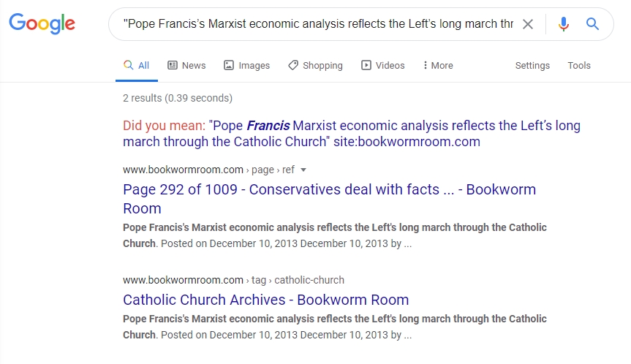Image resolution: width=631 pixels, height=364 pixels.
Task: Switch to Images results tab
Action: coord(246,65)
